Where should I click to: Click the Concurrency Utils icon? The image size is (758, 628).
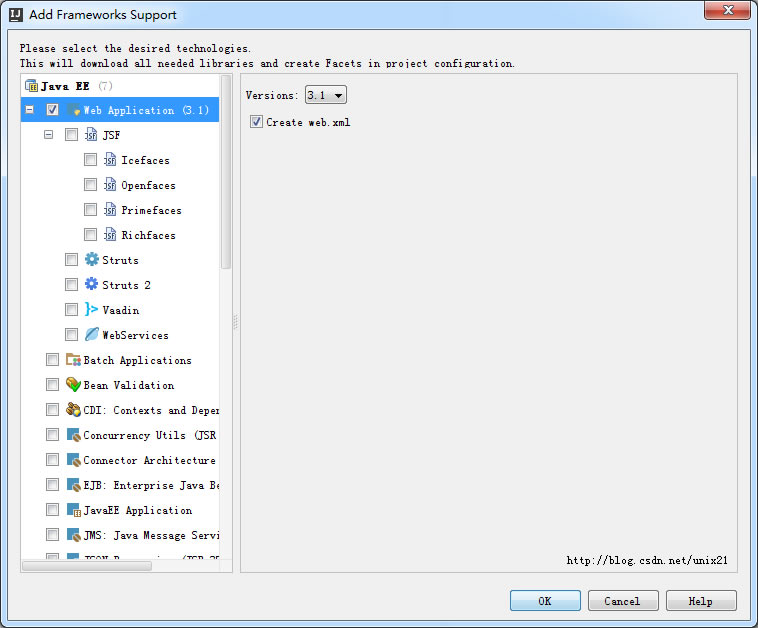click(x=73, y=435)
